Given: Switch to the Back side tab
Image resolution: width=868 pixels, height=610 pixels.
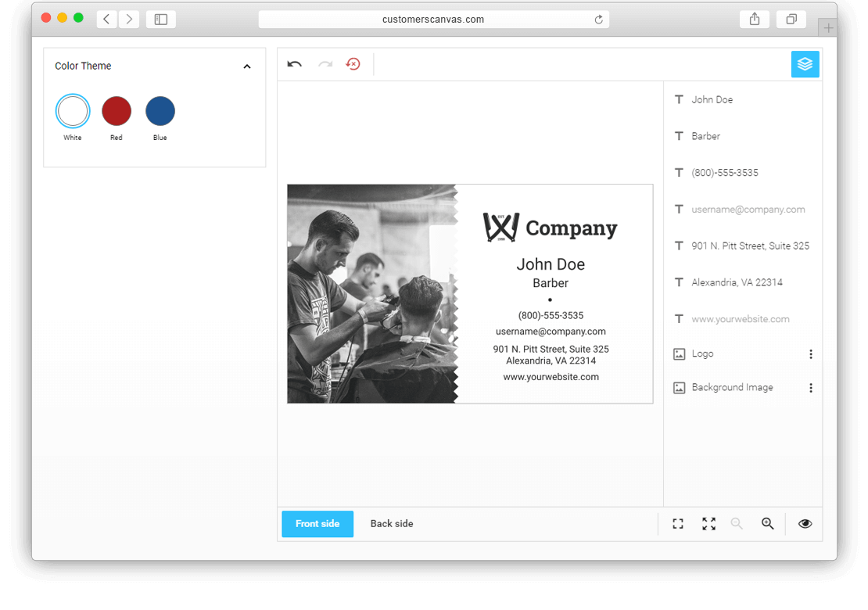Looking at the screenshot, I should tap(392, 524).
